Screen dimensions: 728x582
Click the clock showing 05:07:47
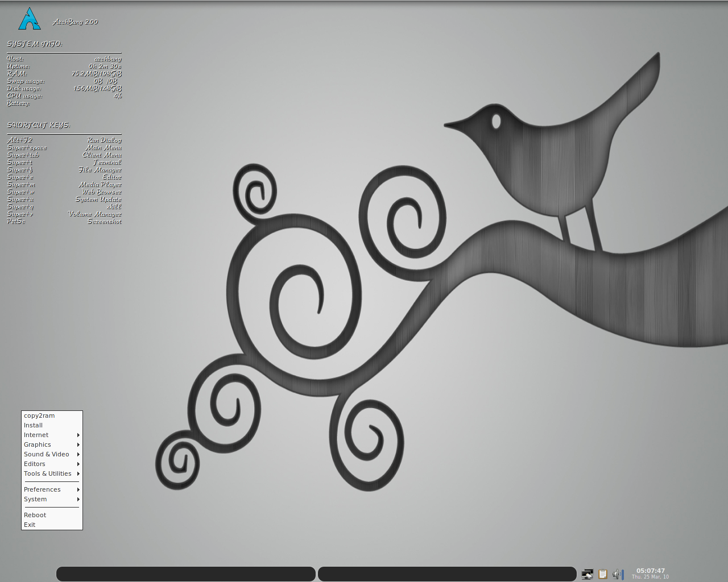[x=651, y=571]
